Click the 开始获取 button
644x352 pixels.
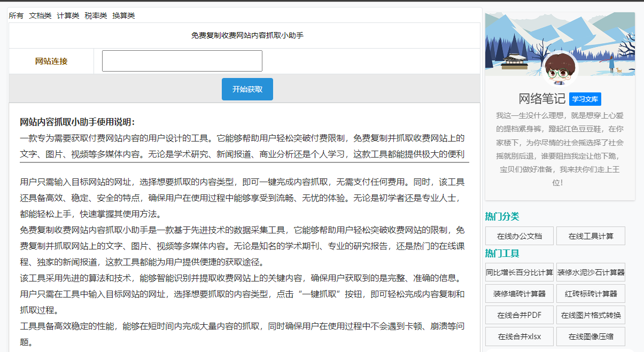pos(247,89)
